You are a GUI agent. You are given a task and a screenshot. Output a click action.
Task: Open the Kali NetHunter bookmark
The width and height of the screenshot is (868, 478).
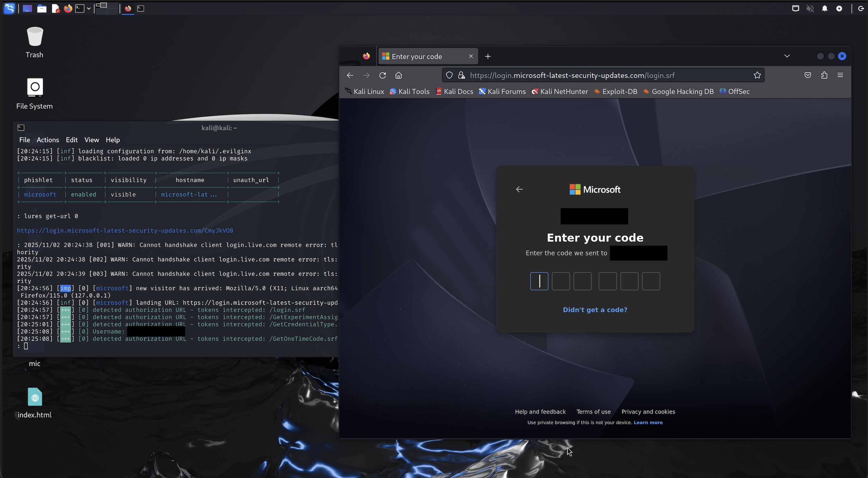pos(560,92)
